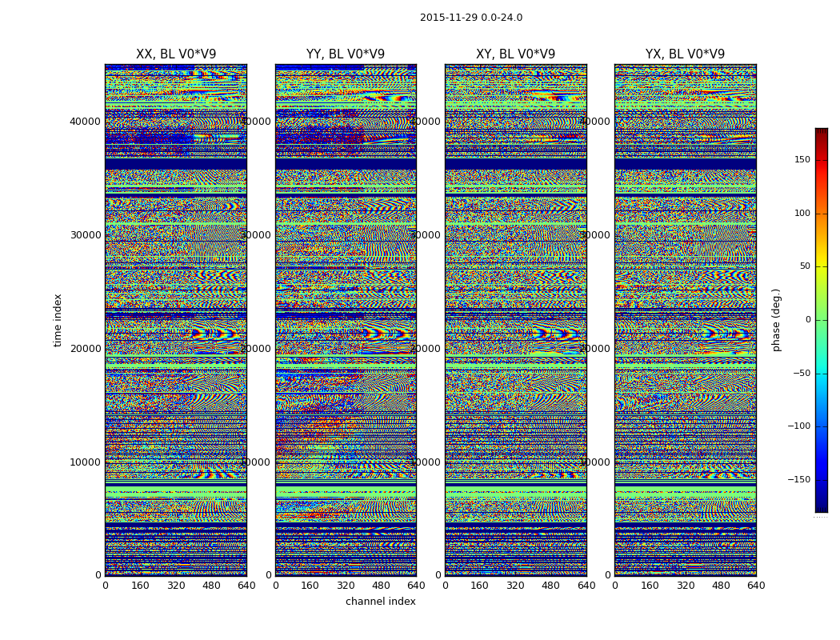Click inside the YX phase plot panel
840x640 pixels.
(x=685, y=320)
